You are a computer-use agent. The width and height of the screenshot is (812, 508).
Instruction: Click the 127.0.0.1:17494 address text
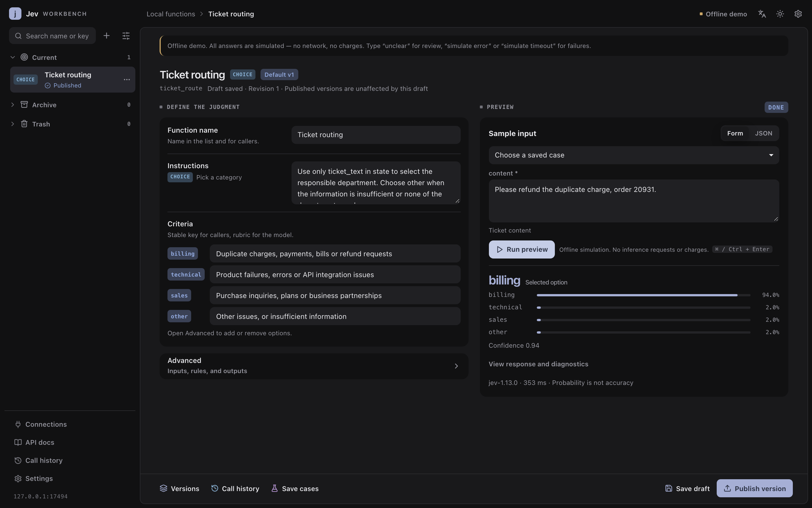tap(41, 497)
